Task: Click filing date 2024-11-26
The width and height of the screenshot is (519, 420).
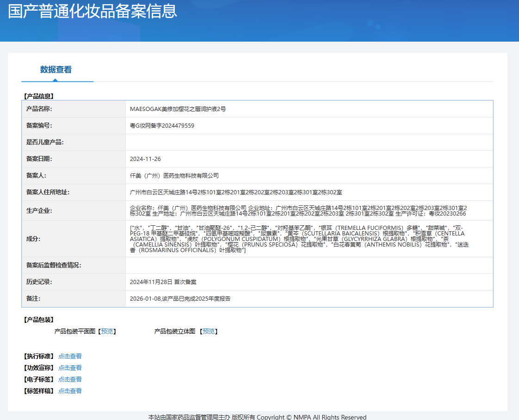Action: [145, 159]
